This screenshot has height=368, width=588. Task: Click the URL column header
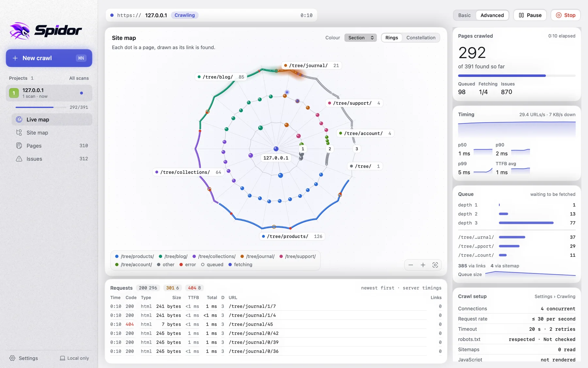tap(233, 298)
